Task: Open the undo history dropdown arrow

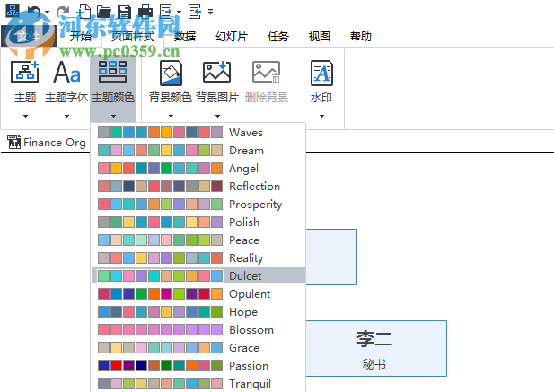Action: point(47,13)
